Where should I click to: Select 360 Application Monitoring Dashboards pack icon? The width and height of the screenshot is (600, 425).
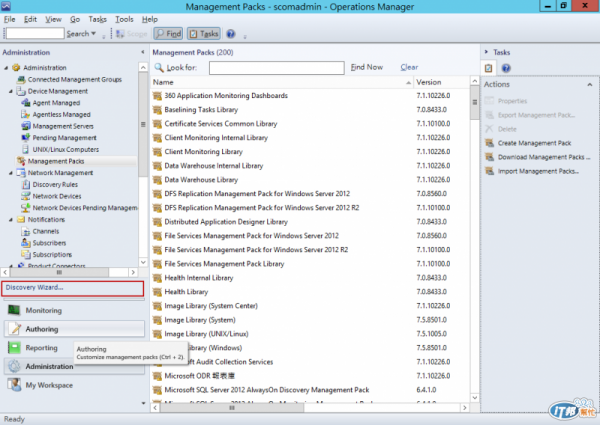tap(157, 96)
